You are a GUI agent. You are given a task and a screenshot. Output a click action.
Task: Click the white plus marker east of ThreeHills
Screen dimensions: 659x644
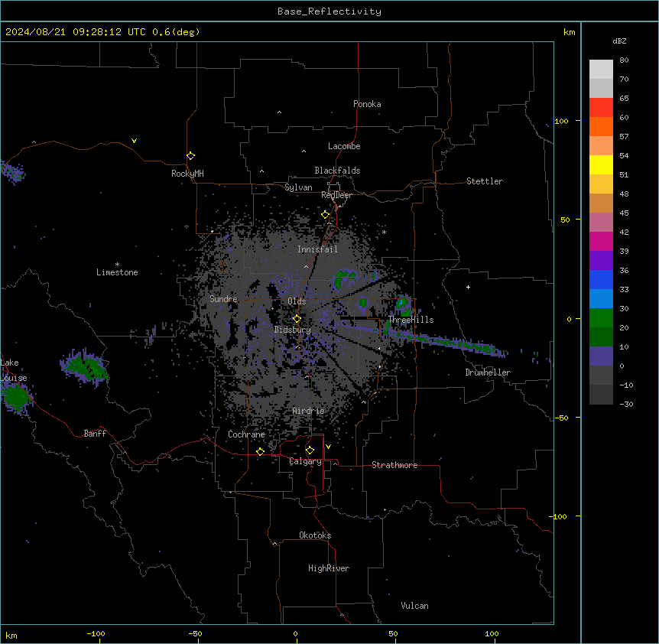(x=468, y=287)
